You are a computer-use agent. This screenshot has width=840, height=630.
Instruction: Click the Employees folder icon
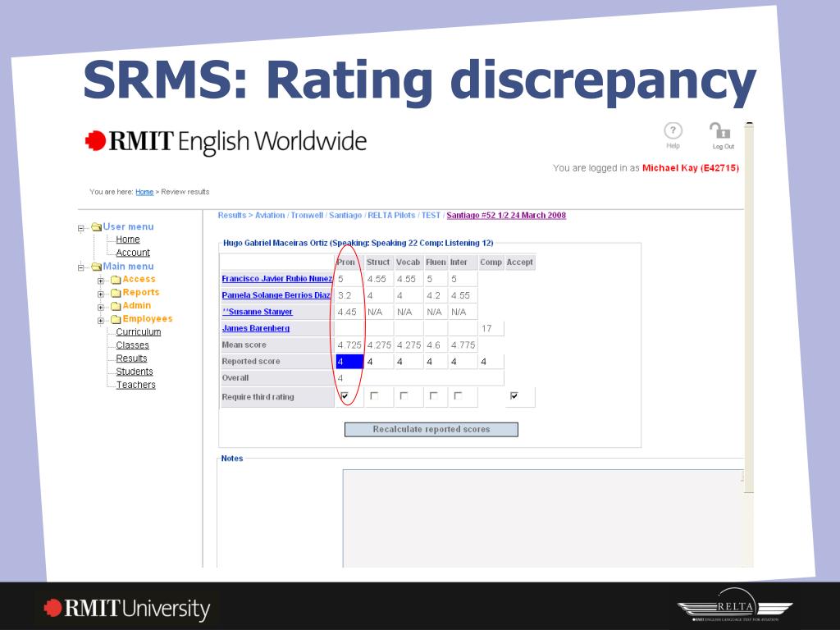(116, 319)
